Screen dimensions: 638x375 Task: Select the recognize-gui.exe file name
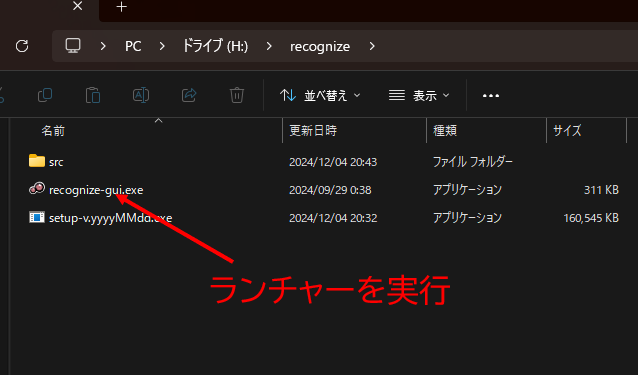coord(96,190)
